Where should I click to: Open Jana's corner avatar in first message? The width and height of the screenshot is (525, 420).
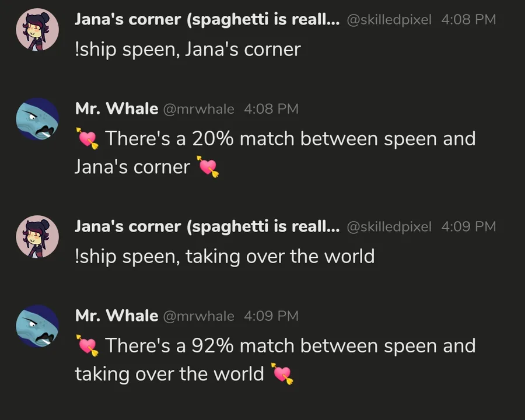click(x=37, y=30)
